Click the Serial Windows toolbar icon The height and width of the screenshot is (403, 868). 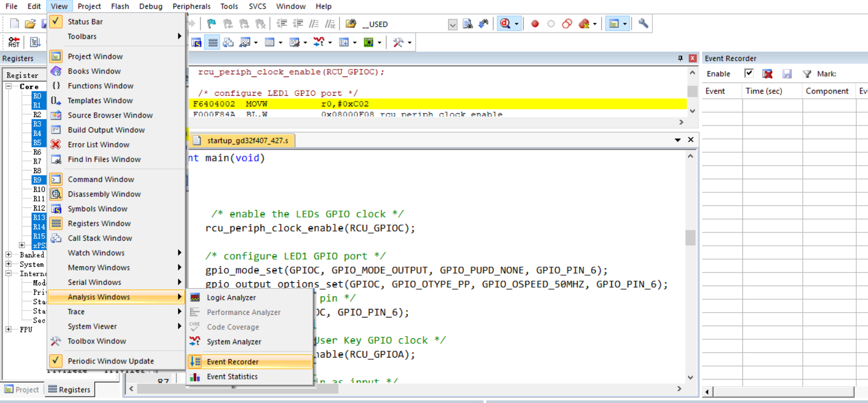(x=294, y=42)
